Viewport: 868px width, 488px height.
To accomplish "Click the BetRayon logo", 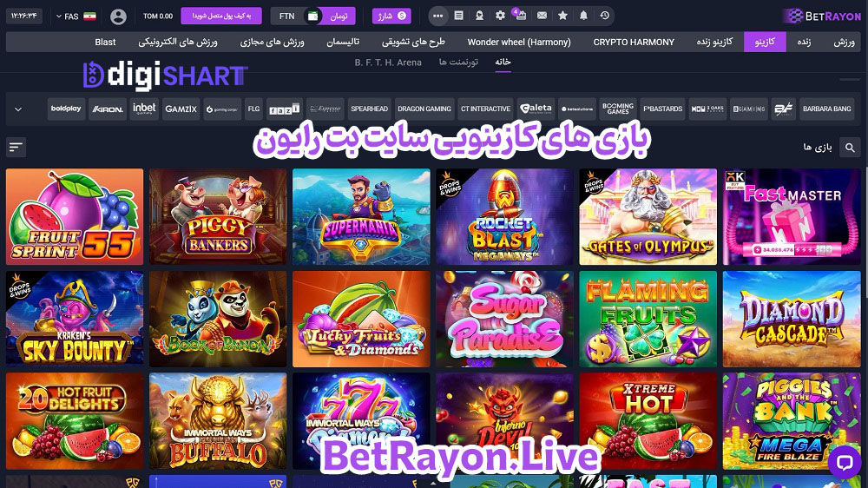I will pos(825,16).
